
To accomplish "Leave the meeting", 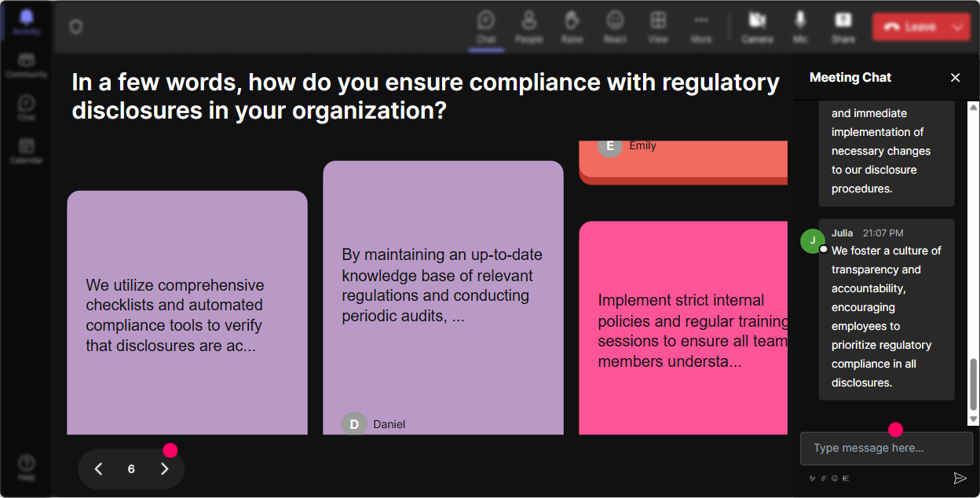I will 909,27.
